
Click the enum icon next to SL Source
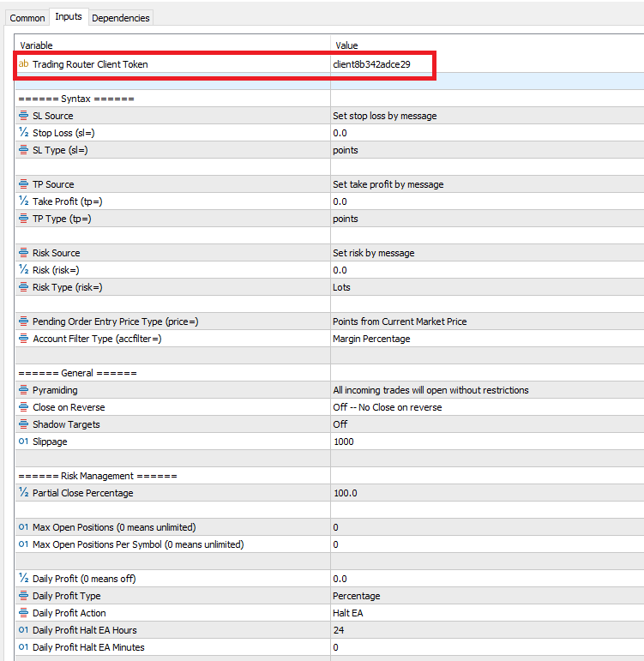[23, 116]
